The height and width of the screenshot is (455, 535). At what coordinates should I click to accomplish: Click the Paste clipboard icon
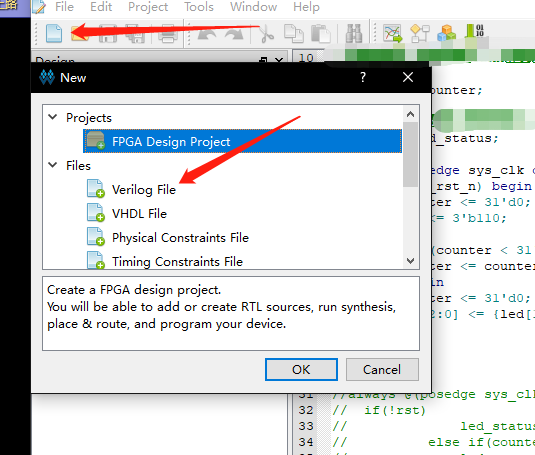321,33
